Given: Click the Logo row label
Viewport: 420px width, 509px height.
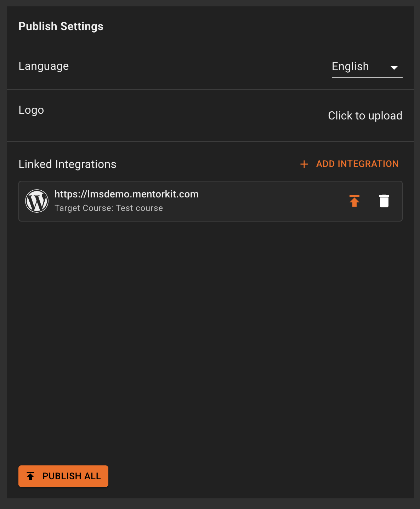Looking at the screenshot, I should [x=31, y=110].
